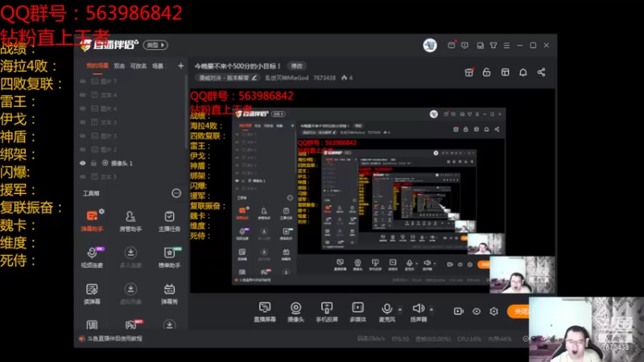The width and height of the screenshot is (644, 362).
Task: Open the mail inbox icon
Action: (x=452, y=45)
